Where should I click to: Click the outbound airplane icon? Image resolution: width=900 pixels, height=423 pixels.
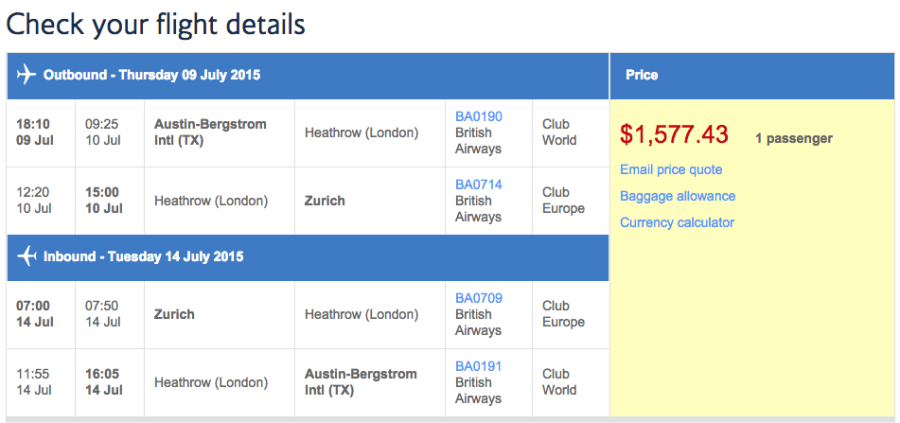coord(27,75)
